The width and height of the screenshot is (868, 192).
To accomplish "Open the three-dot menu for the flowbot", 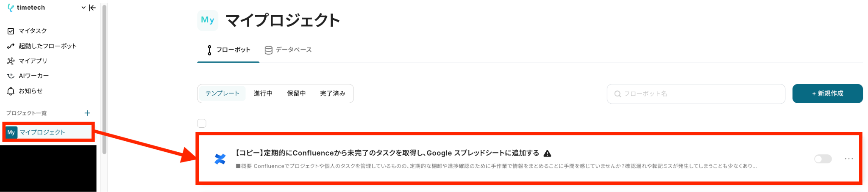I will point(849,159).
